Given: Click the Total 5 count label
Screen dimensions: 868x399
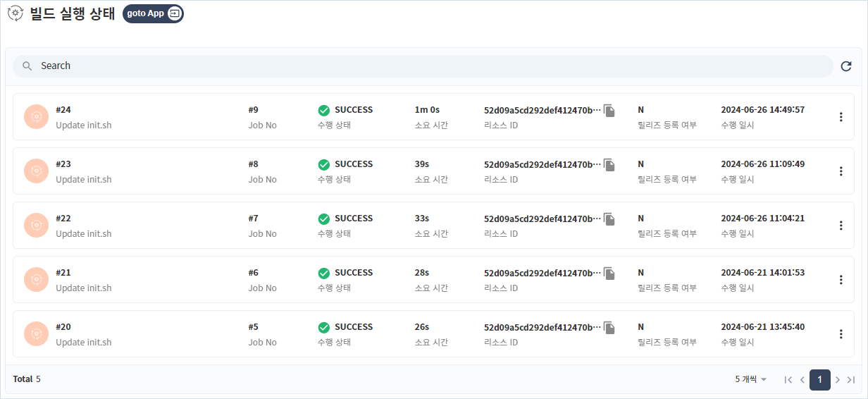Looking at the screenshot, I should click(27, 379).
